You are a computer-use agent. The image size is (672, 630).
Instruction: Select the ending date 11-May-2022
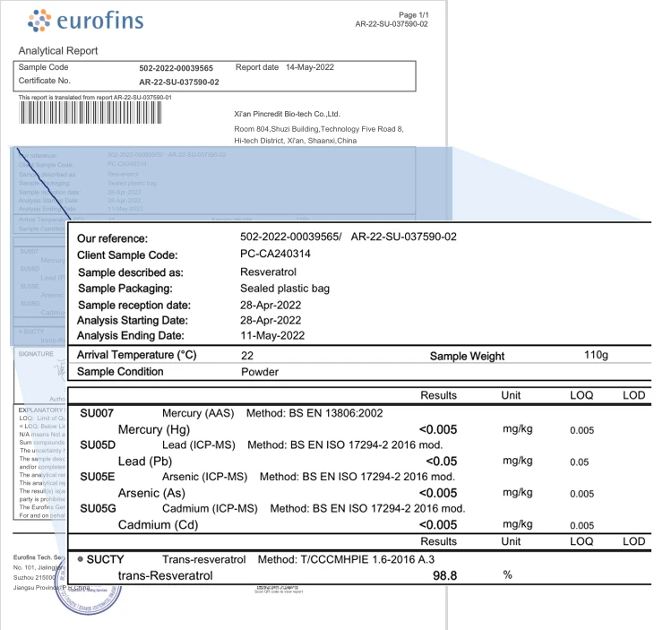[272, 335]
